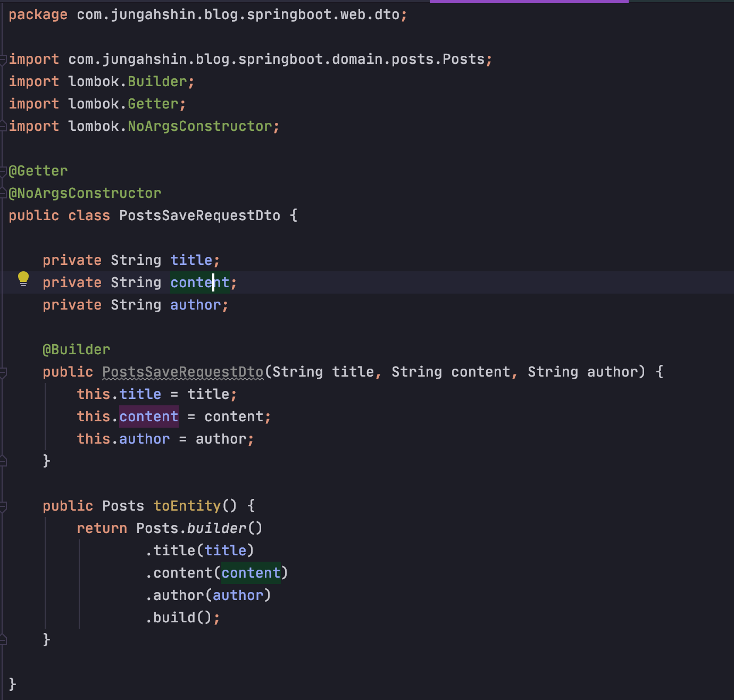Click Getter in the lombok.Getter import
This screenshot has width=734, height=700.
click(x=153, y=104)
